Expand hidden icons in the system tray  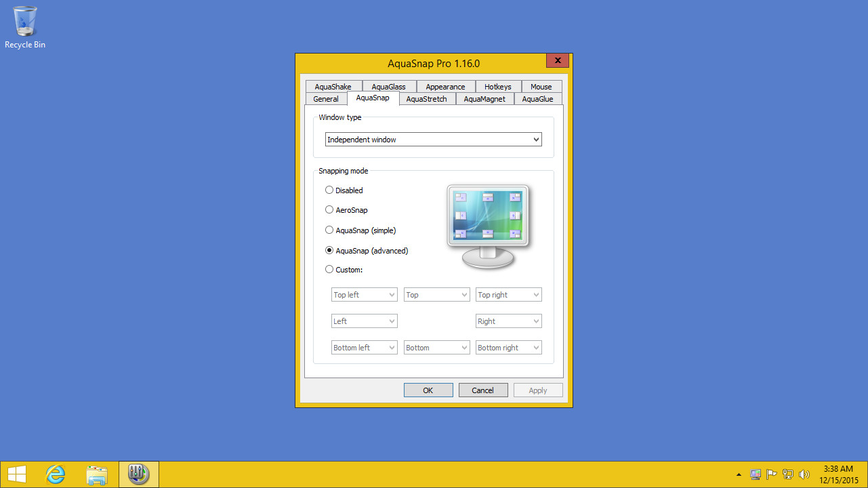pyautogui.click(x=738, y=474)
